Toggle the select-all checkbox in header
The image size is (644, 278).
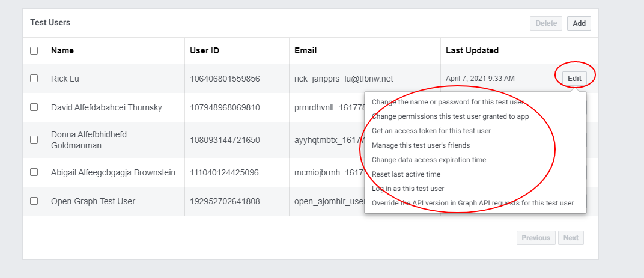point(34,51)
